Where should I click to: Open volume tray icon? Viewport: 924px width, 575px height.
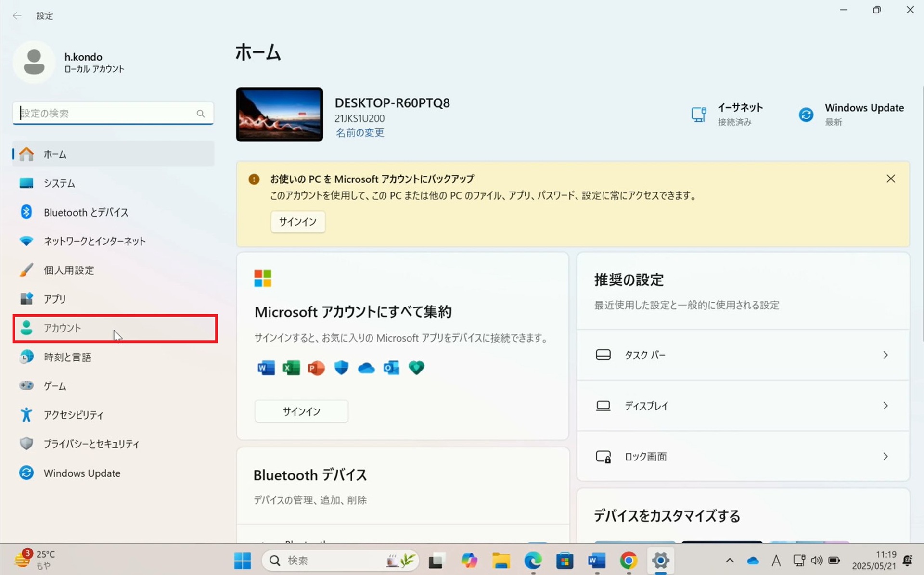click(x=817, y=561)
